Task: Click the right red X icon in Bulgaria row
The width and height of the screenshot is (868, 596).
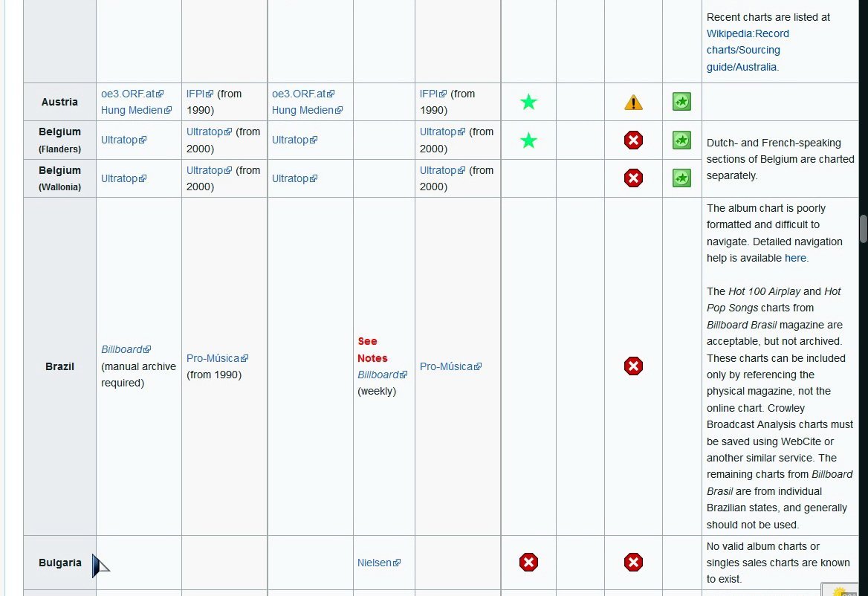Action: (633, 563)
